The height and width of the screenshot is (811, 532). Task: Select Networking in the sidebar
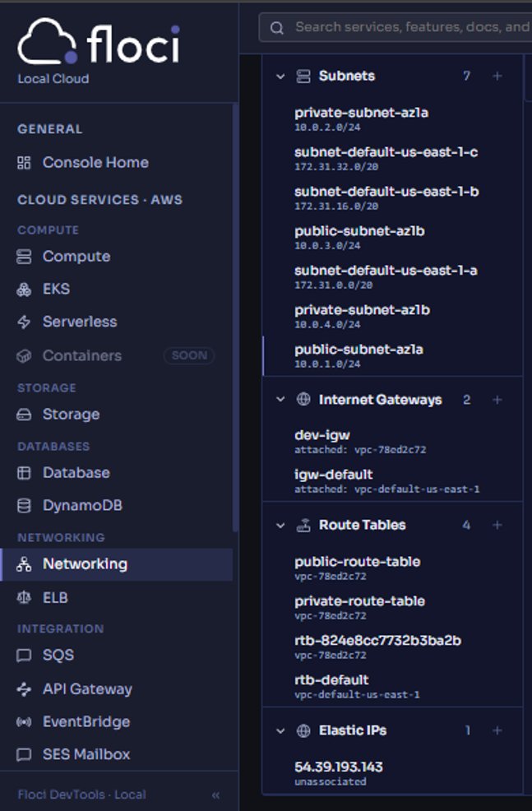(117, 563)
